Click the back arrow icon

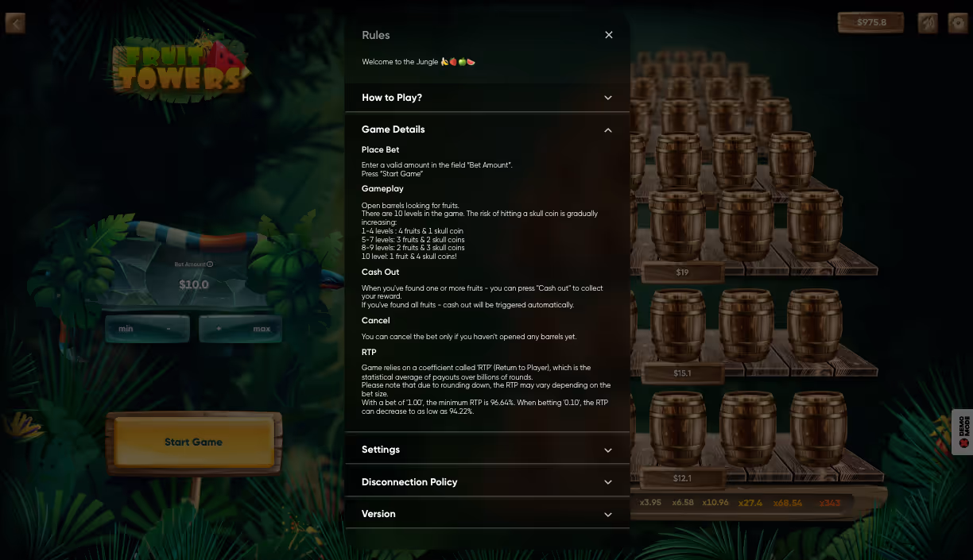tap(15, 23)
